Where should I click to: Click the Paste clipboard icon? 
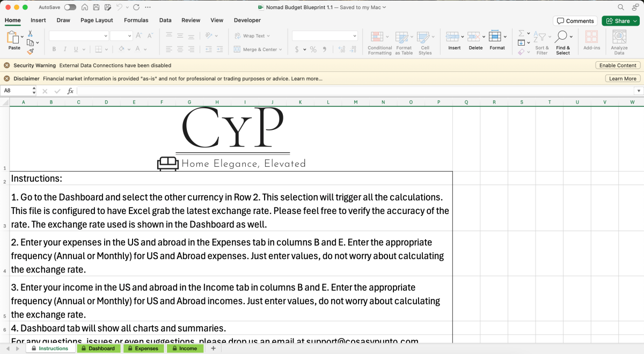(13, 38)
